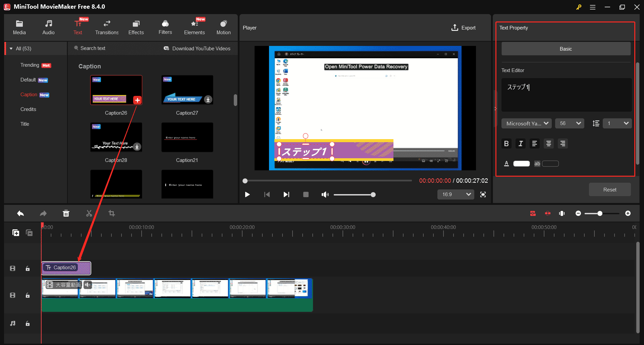Select the Motion tool

click(223, 27)
